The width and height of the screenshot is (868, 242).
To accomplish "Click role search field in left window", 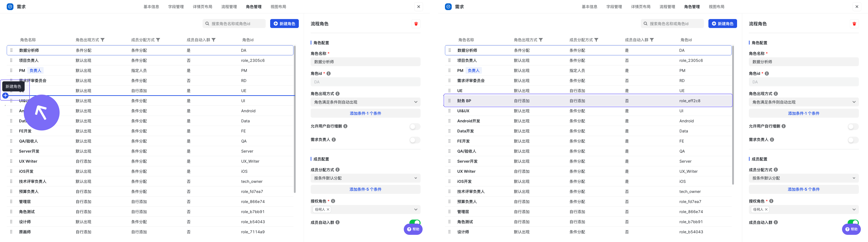I will click(234, 24).
